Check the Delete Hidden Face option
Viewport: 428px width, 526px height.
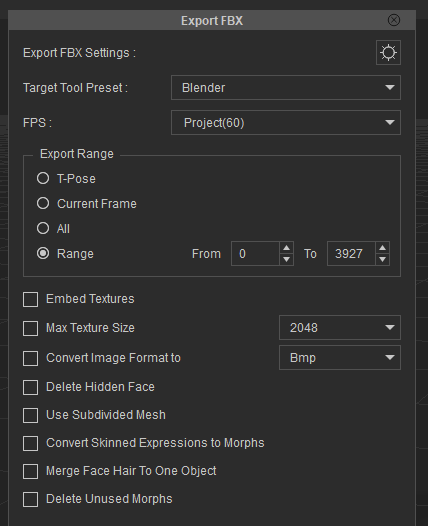(31, 387)
